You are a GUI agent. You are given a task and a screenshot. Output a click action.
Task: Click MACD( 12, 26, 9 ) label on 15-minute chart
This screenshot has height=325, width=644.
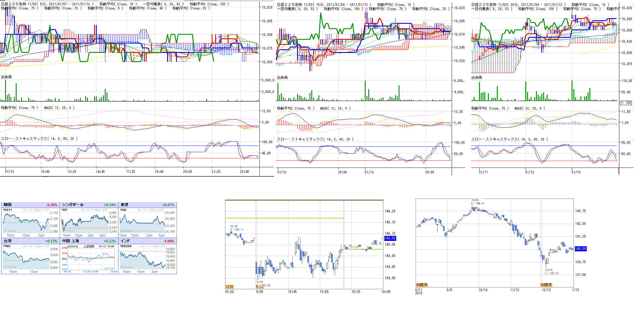click(x=335, y=108)
